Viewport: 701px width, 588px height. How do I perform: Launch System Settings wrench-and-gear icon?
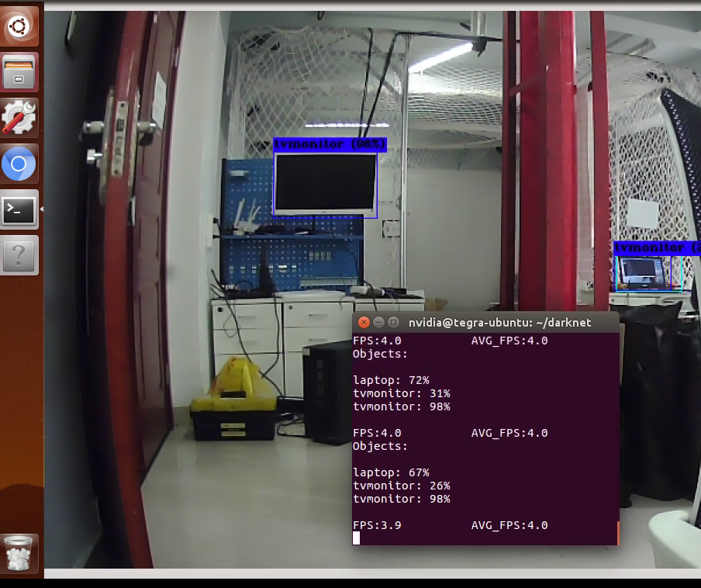(x=19, y=118)
